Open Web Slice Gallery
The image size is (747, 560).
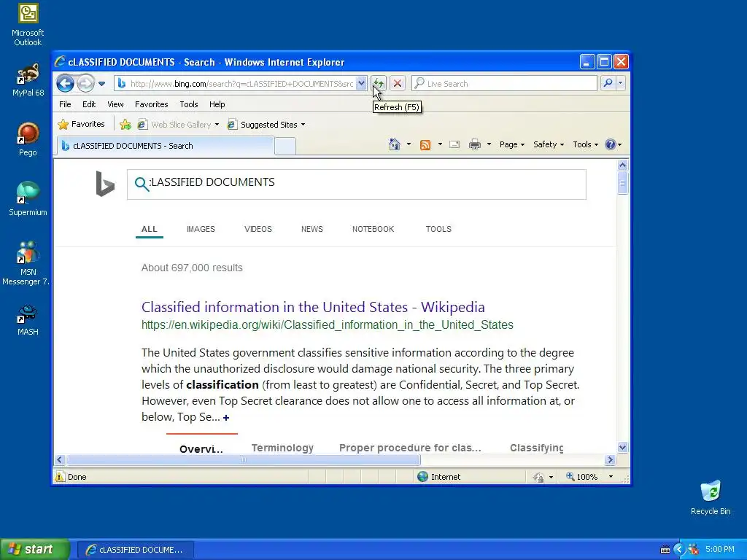pyautogui.click(x=177, y=125)
